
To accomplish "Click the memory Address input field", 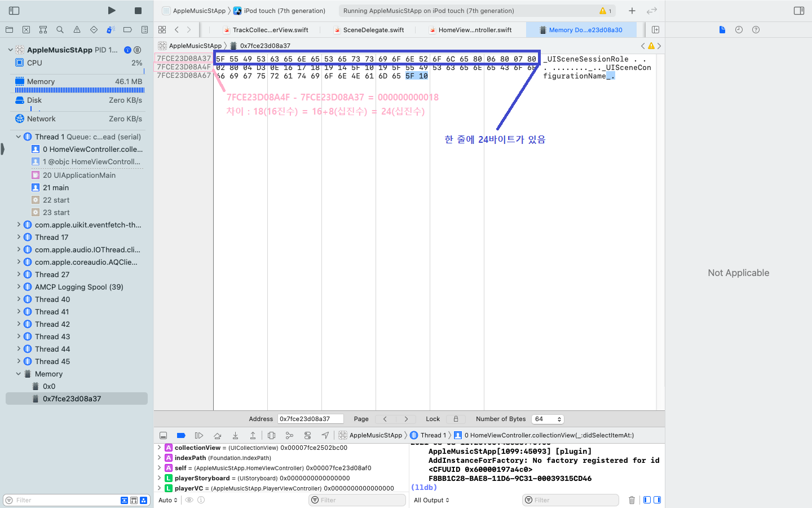I will click(x=311, y=419).
